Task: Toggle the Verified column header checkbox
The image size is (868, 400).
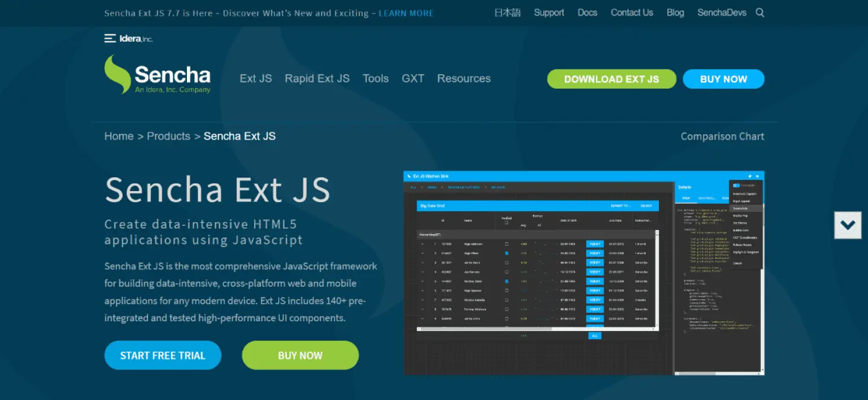Action: click(506, 222)
